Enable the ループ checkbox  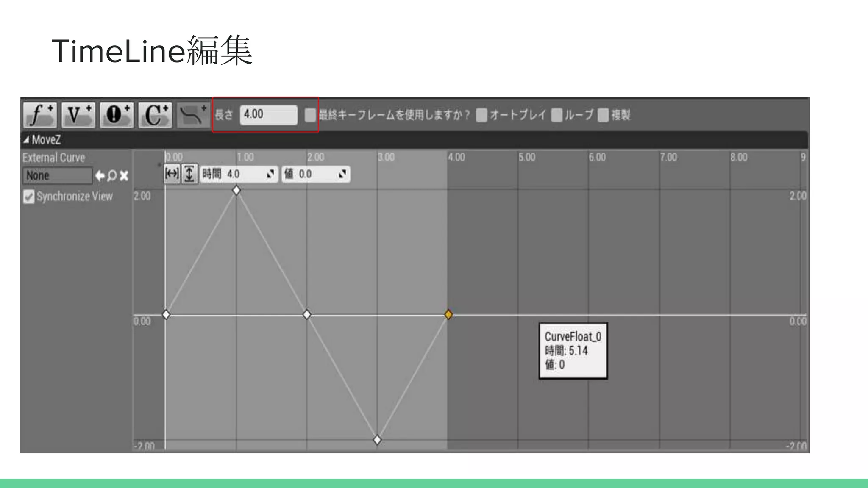pos(556,115)
